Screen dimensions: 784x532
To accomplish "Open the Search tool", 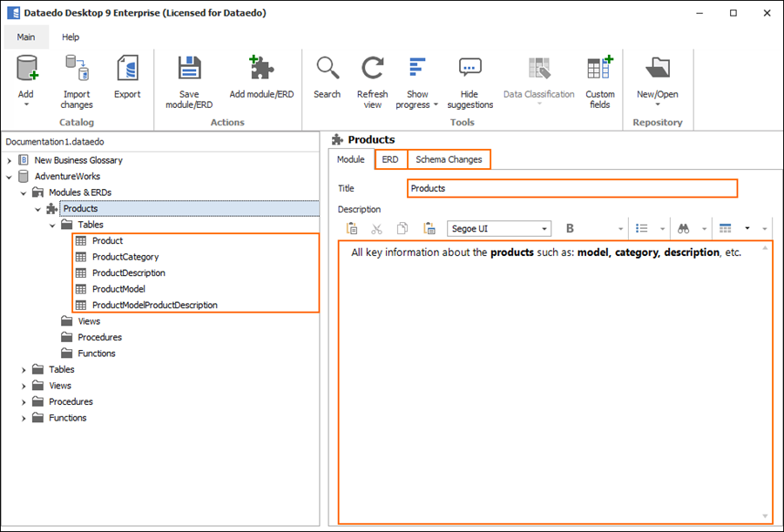I will [328, 71].
